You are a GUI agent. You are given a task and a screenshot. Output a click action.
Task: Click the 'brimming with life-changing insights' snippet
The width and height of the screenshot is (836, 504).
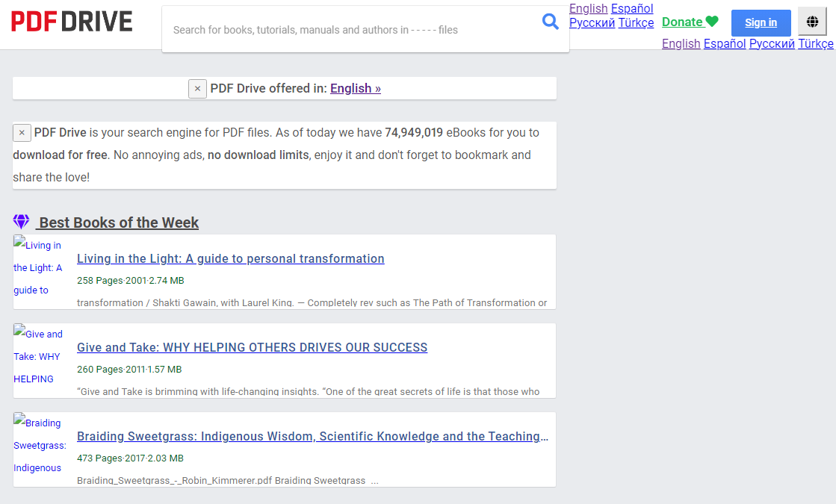(308, 391)
